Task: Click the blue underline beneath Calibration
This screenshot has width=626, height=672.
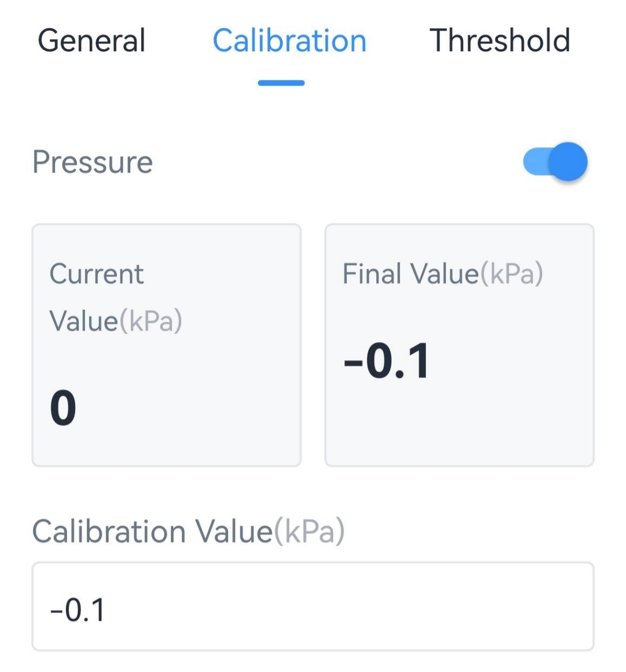Action: pos(281,83)
